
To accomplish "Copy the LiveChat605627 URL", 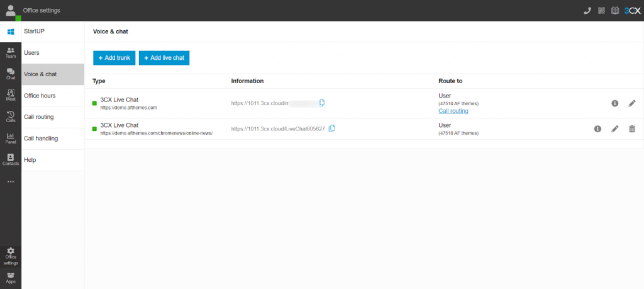I will [x=332, y=128].
